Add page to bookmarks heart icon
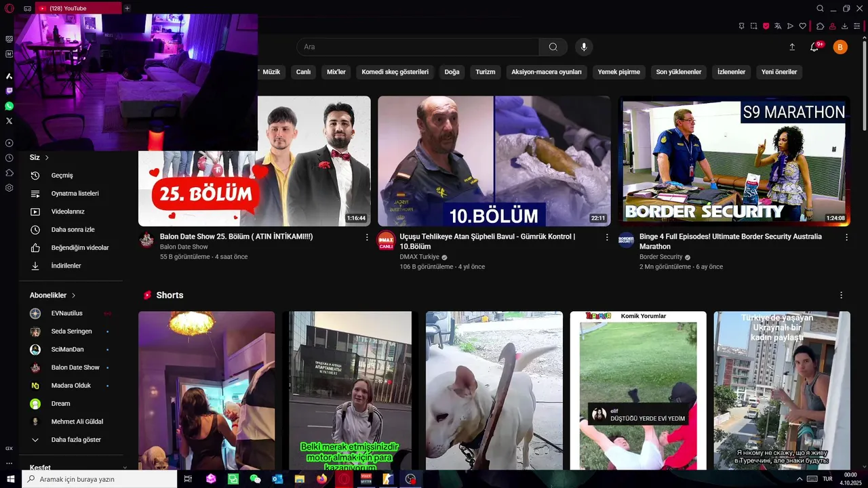This screenshot has height=488, width=868. [802, 26]
